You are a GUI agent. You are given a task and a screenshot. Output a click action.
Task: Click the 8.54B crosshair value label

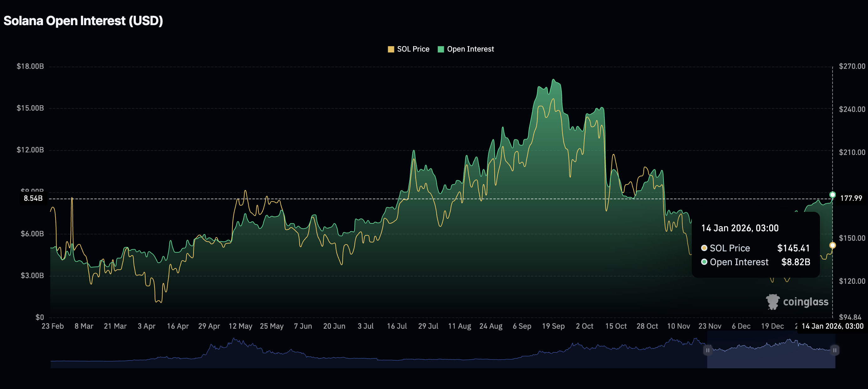pos(33,198)
